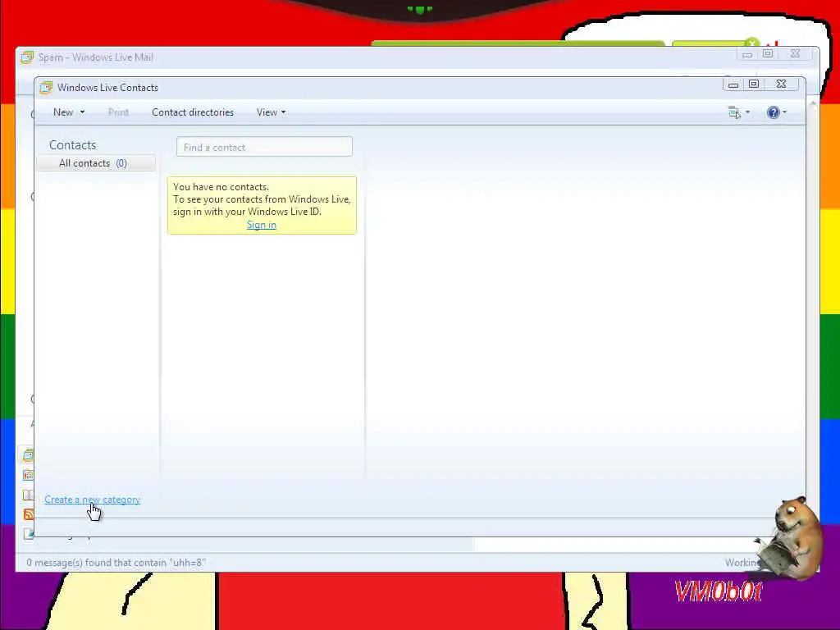
Task: Click the Contacts heading text
Action: (72, 145)
